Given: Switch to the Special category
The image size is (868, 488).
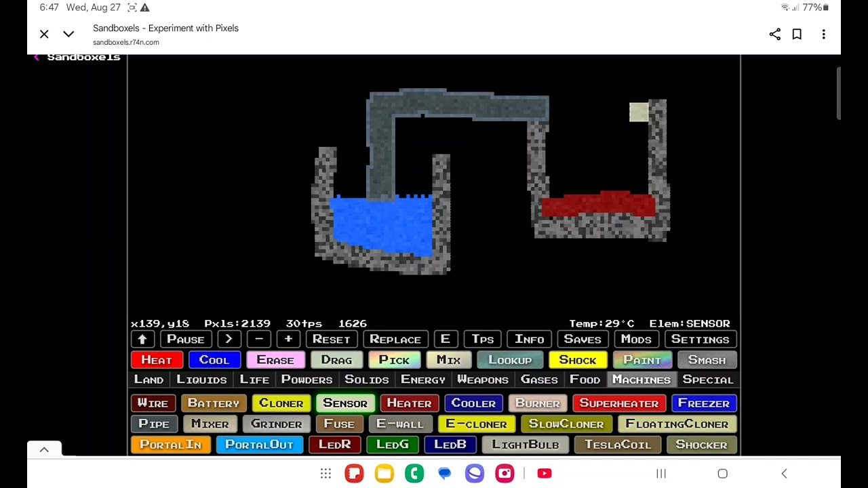Looking at the screenshot, I should (708, 380).
